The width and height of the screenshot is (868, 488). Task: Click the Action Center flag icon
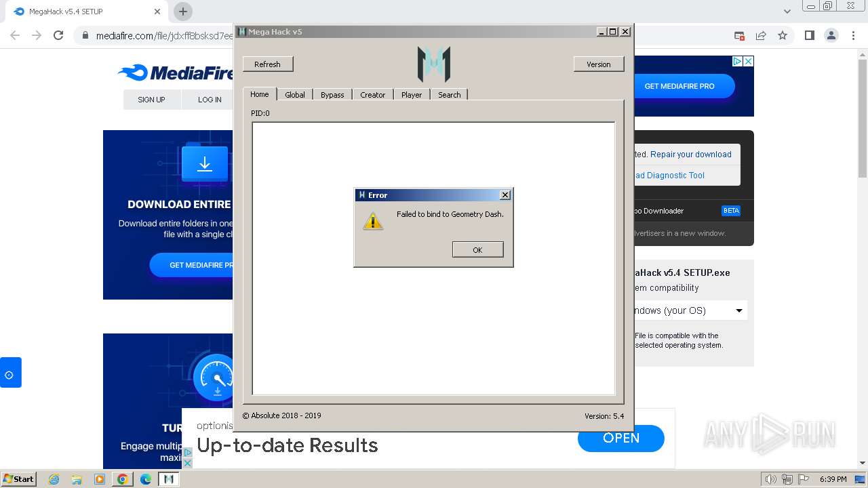tap(804, 479)
